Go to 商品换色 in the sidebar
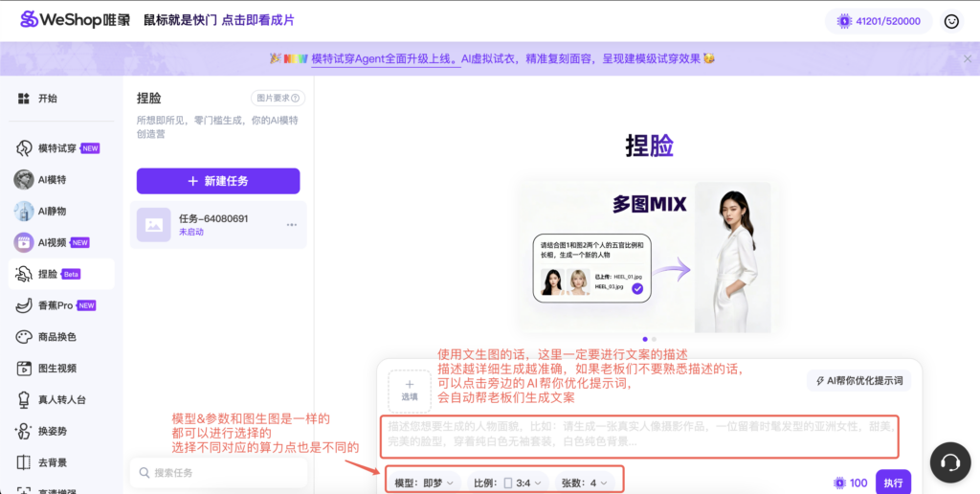 click(x=56, y=337)
